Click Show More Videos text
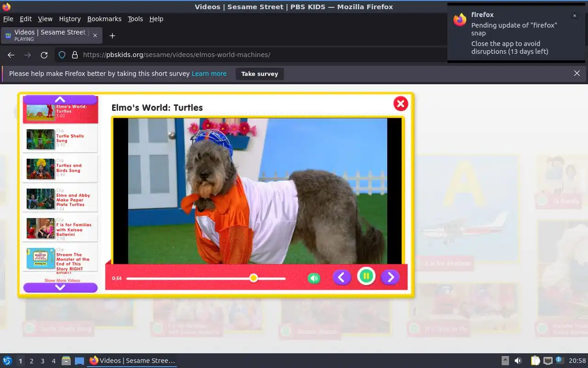 (62, 280)
